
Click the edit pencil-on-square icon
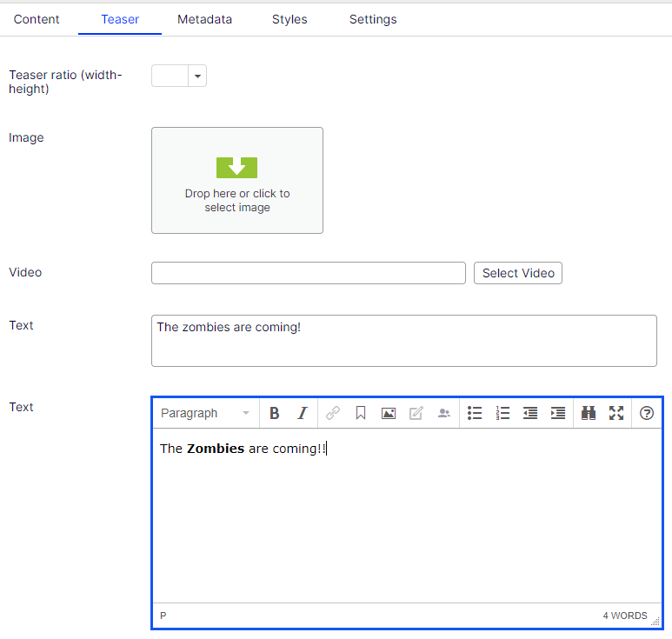(x=416, y=413)
